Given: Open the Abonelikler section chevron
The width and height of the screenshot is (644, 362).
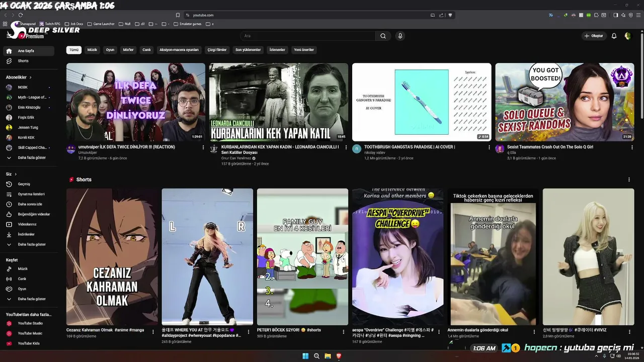Looking at the screenshot, I should (30, 77).
